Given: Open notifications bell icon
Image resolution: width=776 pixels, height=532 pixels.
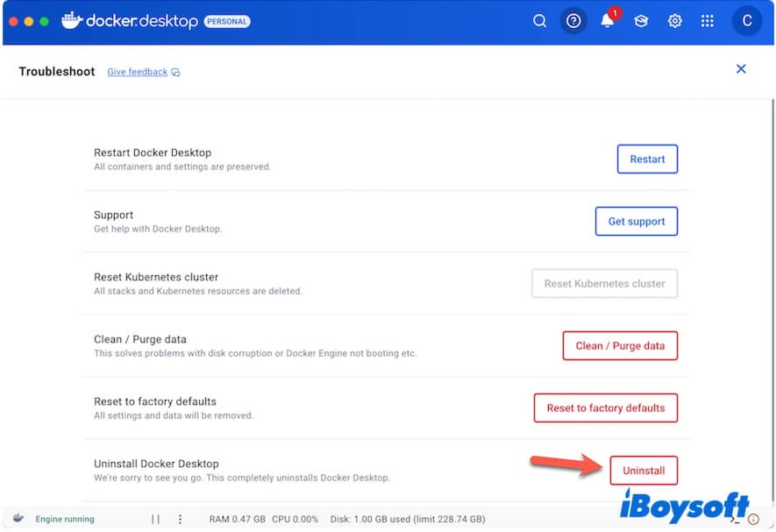Looking at the screenshot, I should tap(608, 21).
